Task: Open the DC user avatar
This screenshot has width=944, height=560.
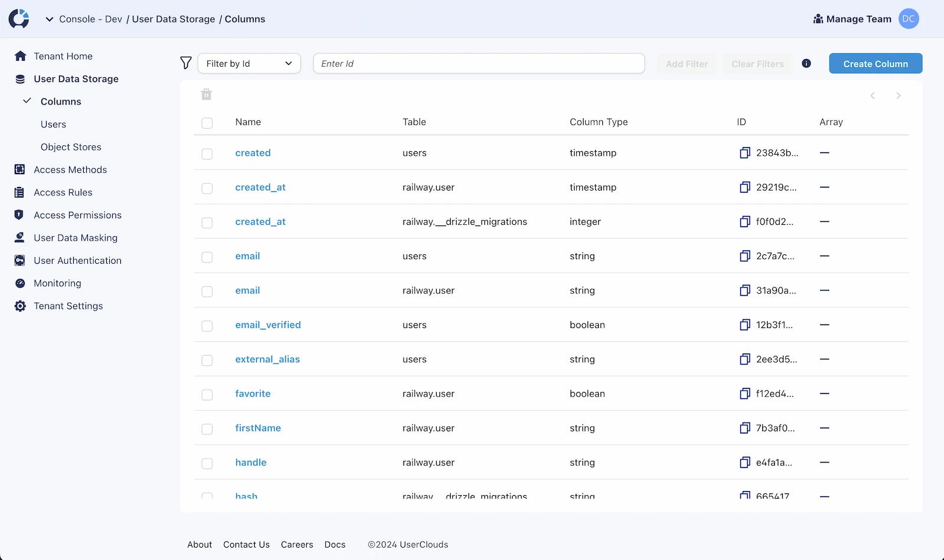Action: (x=909, y=19)
